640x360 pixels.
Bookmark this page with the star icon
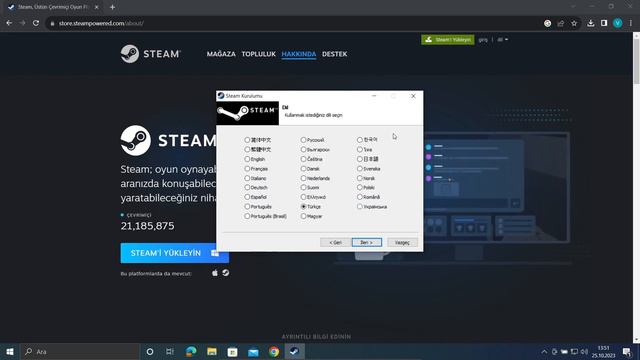point(574,23)
